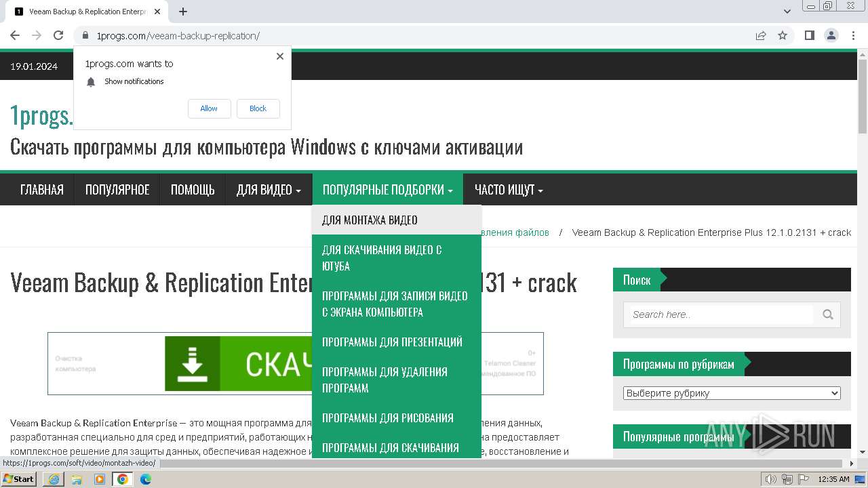Dismiss the notification permission popup
Viewport: 868px width, 488px height.
[280, 56]
